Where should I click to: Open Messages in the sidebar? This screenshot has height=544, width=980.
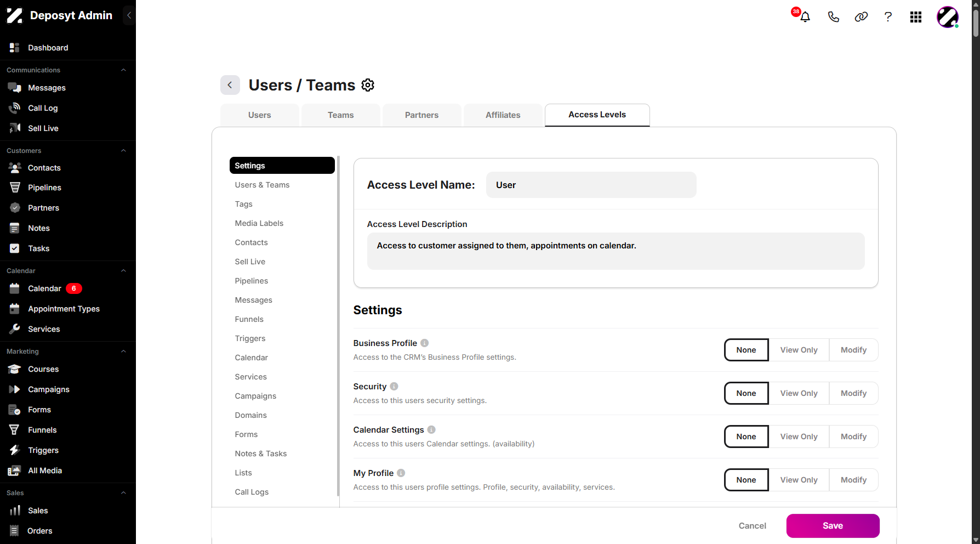(47, 88)
